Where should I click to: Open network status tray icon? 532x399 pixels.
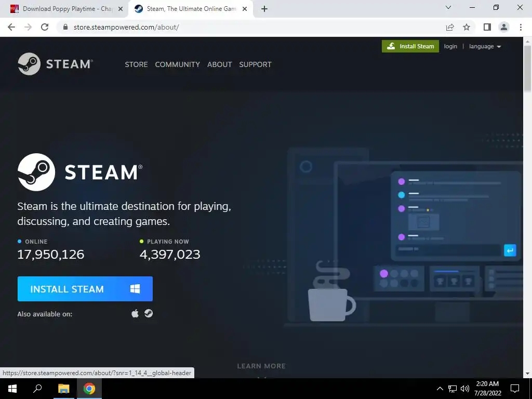[453, 389]
